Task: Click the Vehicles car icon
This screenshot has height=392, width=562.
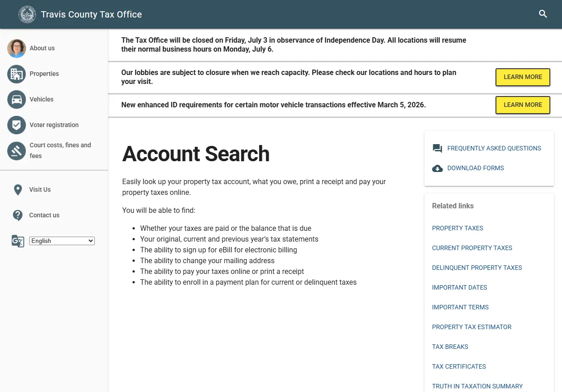Action: tap(17, 100)
